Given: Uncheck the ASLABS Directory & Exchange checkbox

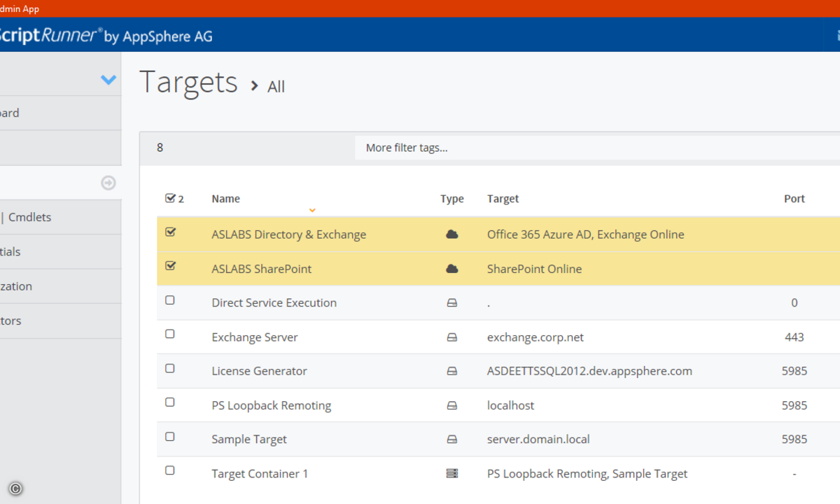Looking at the screenshot, I should [170, 232].
